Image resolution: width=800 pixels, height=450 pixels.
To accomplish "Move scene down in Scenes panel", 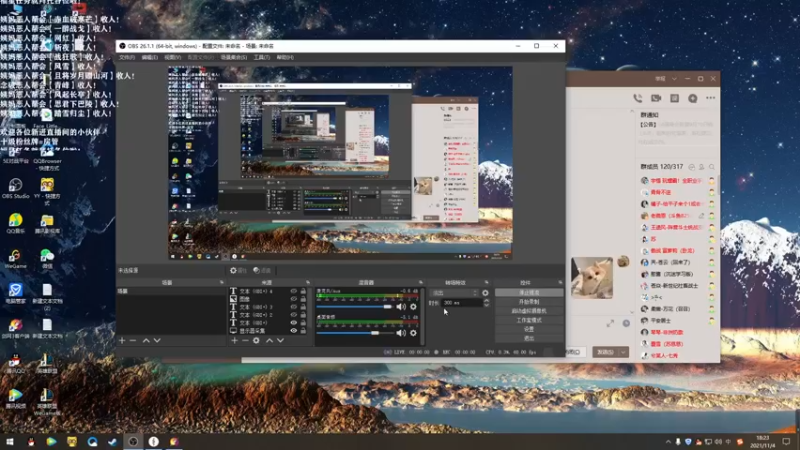I will tap(157, 340).
